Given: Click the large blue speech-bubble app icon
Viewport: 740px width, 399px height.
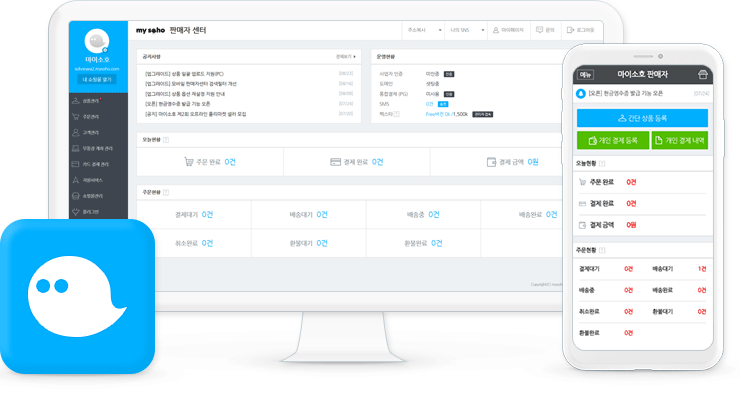Looking at the screenshot, I should click(77, 296).
